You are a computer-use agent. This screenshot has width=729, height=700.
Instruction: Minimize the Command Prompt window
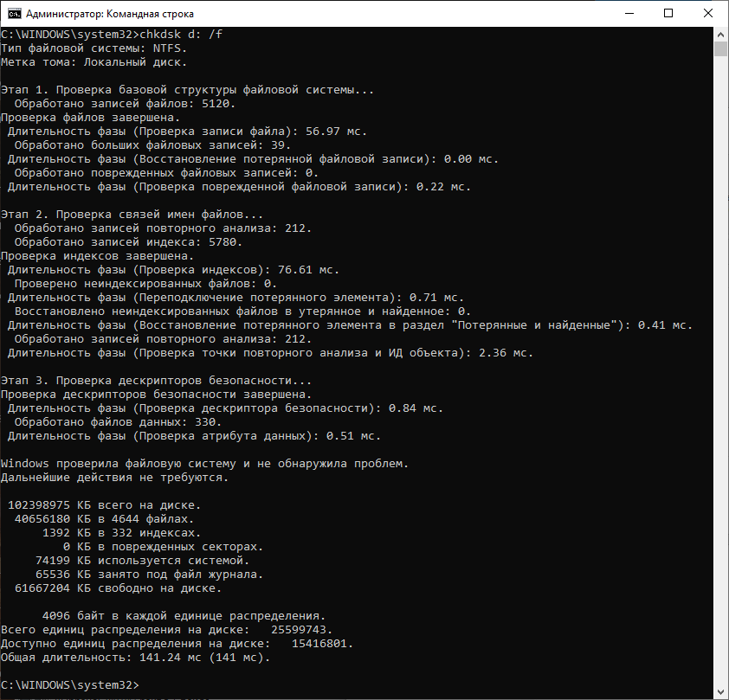(629, 14)
